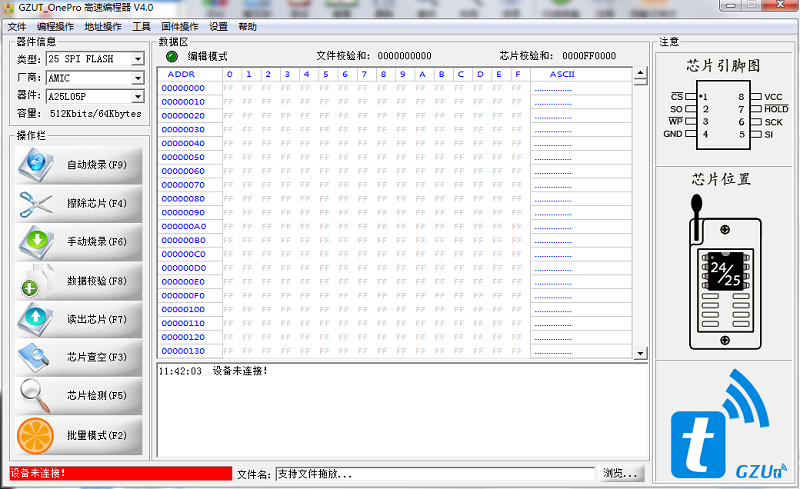Select address row 000000A0

[184, 226]
